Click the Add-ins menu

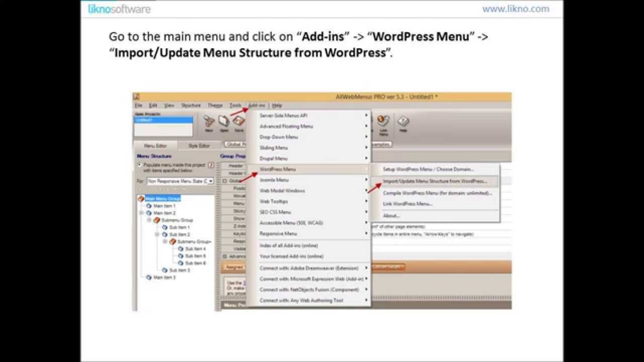point(257,105)
